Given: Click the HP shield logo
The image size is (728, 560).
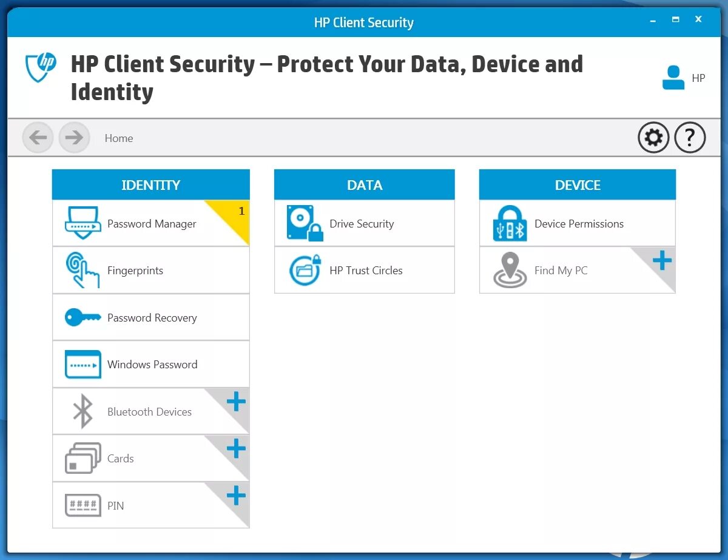Looking at the screenshot, I should 41,67.
